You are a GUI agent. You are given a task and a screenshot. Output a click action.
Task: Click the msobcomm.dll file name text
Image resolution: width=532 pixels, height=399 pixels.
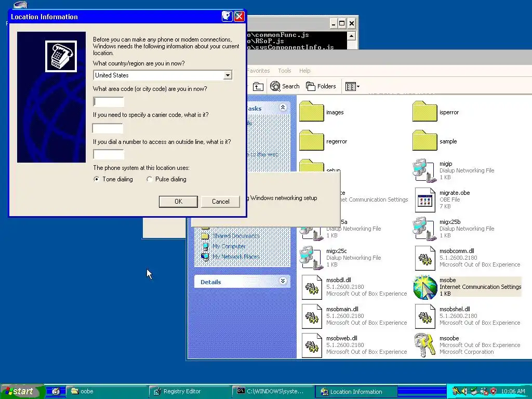[457, 251]
